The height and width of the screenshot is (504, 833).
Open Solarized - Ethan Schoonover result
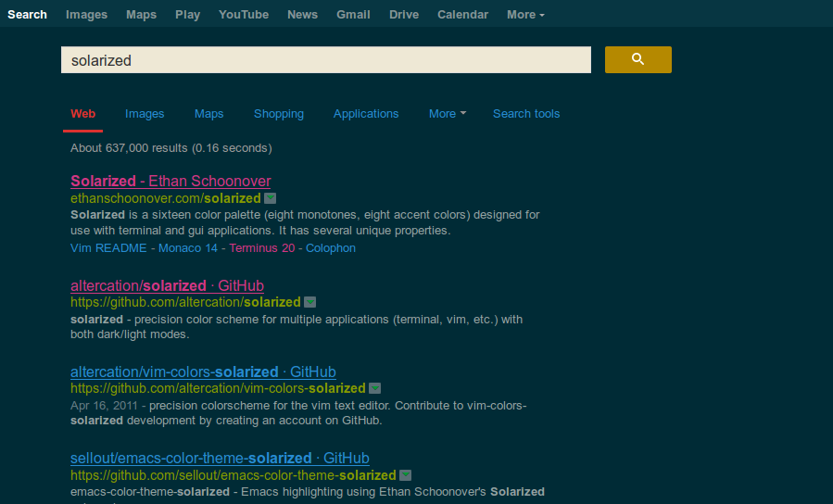tap(170, 181)
